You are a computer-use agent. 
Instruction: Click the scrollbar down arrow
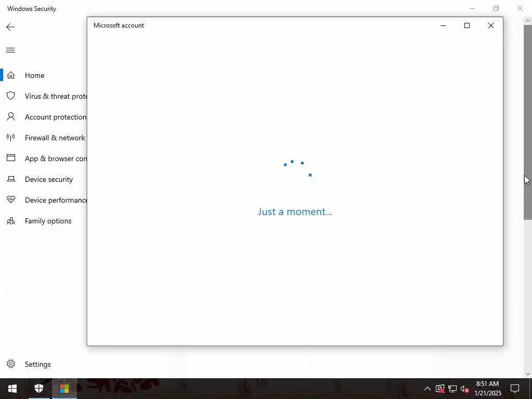tap(528, 374)
